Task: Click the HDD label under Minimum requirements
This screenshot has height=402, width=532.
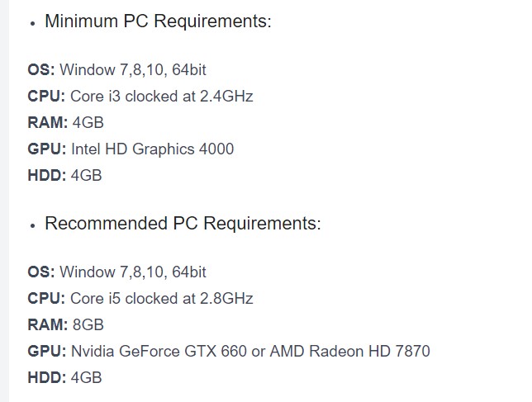Action: [x=47, y=175]
